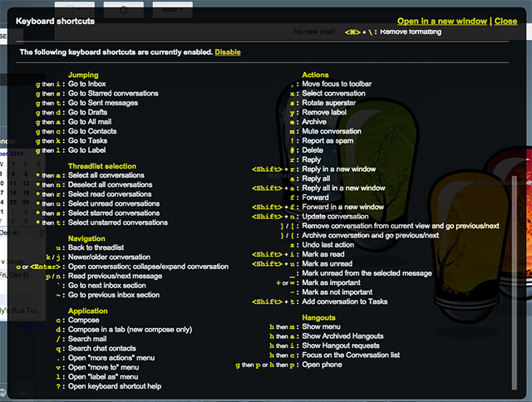Click the Actions section heading
The width and height of the screenshot is (532, 402).
315,75
